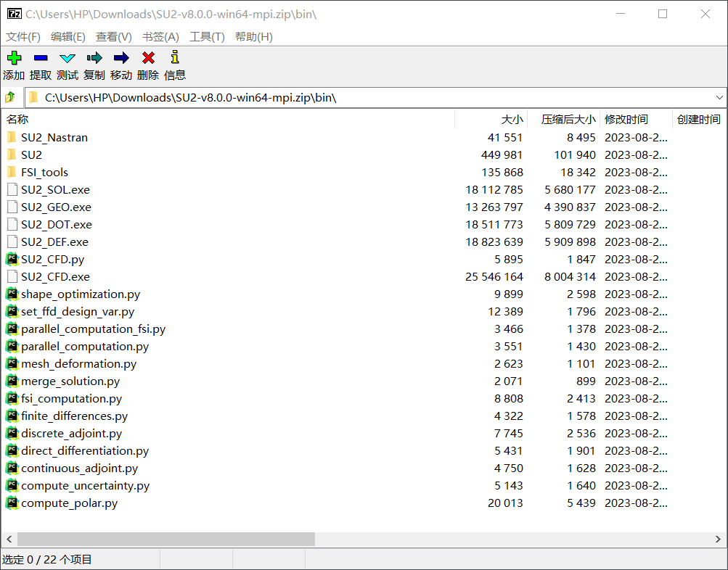Click the Copy (复制) toolbar icon
The width and height of the screenshot is (728, 570).
pyautogui.click(x=94, y=59)
